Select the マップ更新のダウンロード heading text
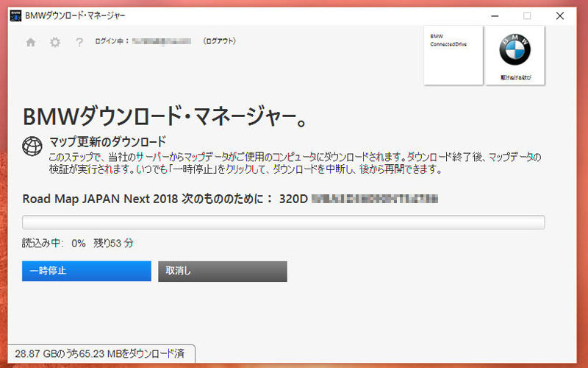 [x=107, y=142]
